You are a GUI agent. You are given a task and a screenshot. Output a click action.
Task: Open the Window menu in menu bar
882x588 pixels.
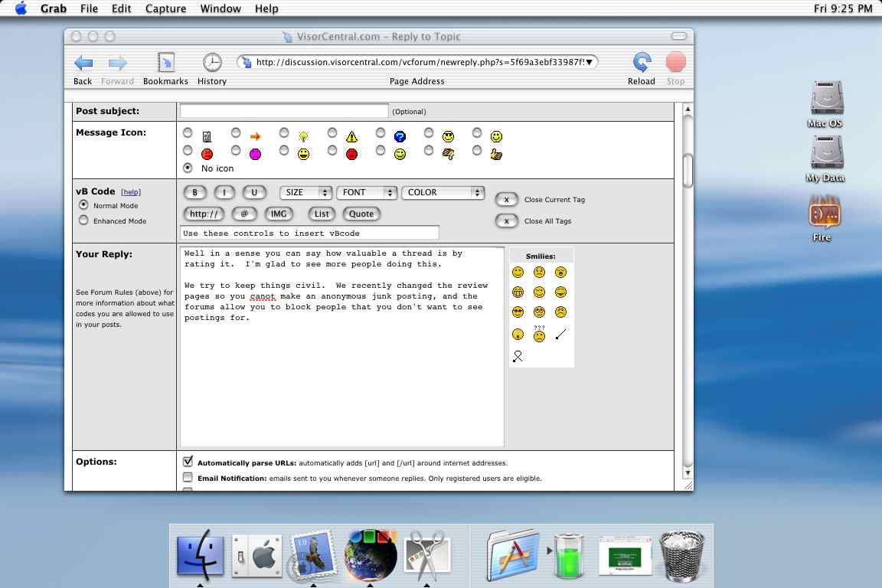220,8
